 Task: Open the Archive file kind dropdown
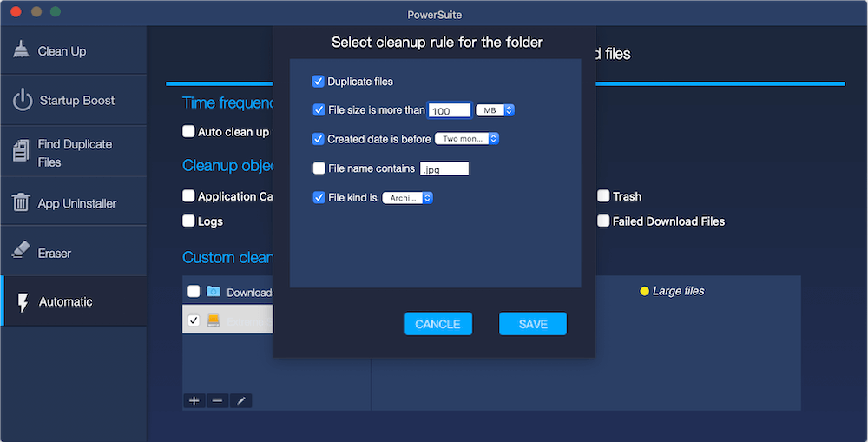[407, 198]
